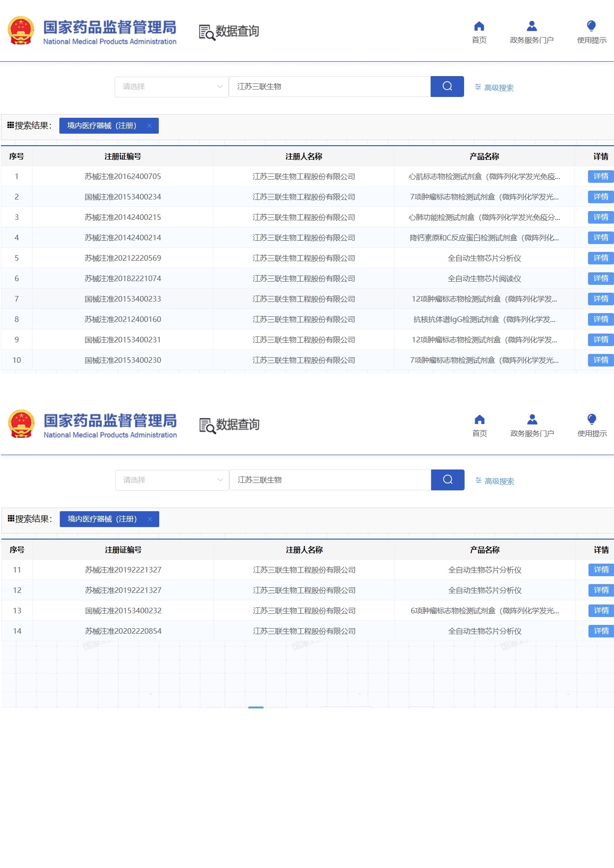This screenshot has height=868, width=614.
Task: Click the 注册人名称 column header above row 1
Action: coord(304,156)
